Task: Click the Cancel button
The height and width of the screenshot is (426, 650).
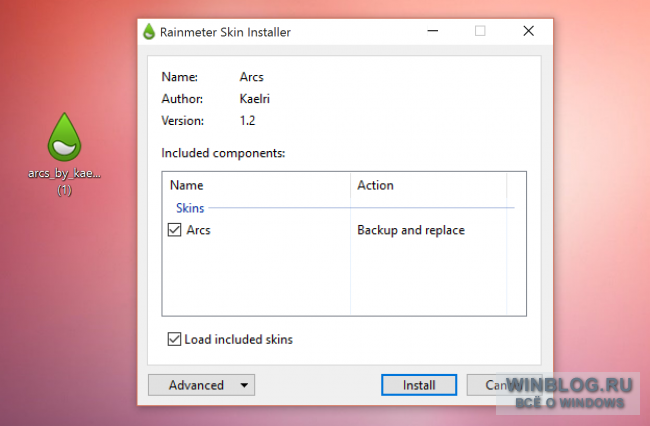Action: [x=504, y=385]
